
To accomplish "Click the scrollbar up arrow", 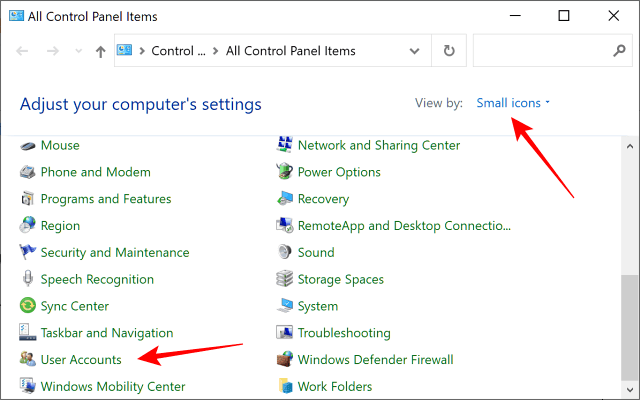I will 630,146.
